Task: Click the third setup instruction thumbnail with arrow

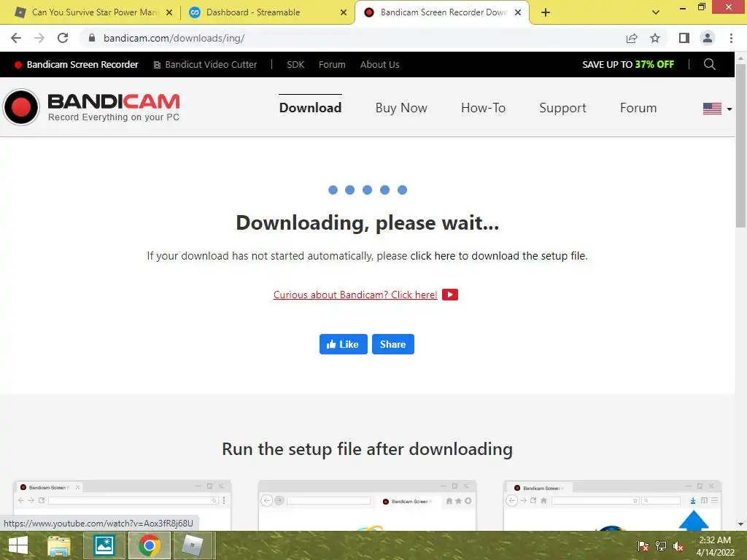Action: coord(612,505)
